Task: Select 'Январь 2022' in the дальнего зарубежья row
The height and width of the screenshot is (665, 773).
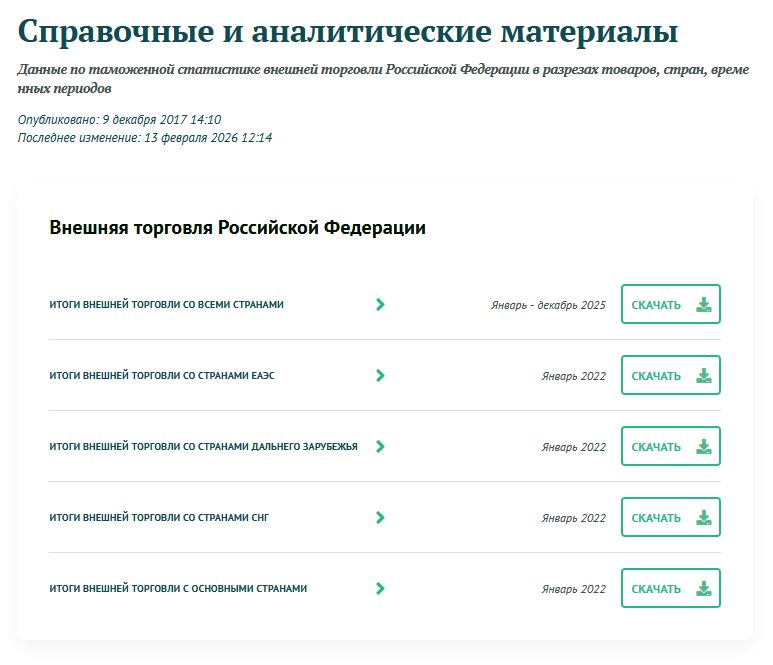Action: click(574, 447)
